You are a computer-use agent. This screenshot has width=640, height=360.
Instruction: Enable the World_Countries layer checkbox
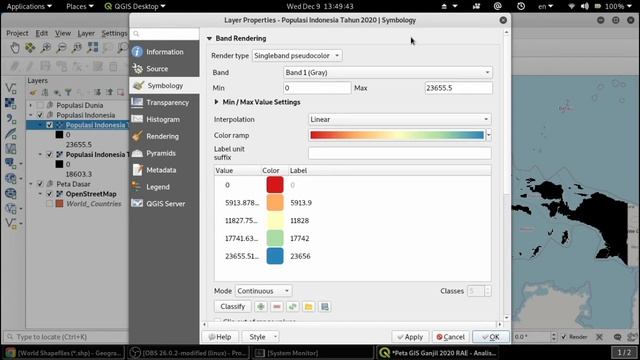click(x=49, y=204)
